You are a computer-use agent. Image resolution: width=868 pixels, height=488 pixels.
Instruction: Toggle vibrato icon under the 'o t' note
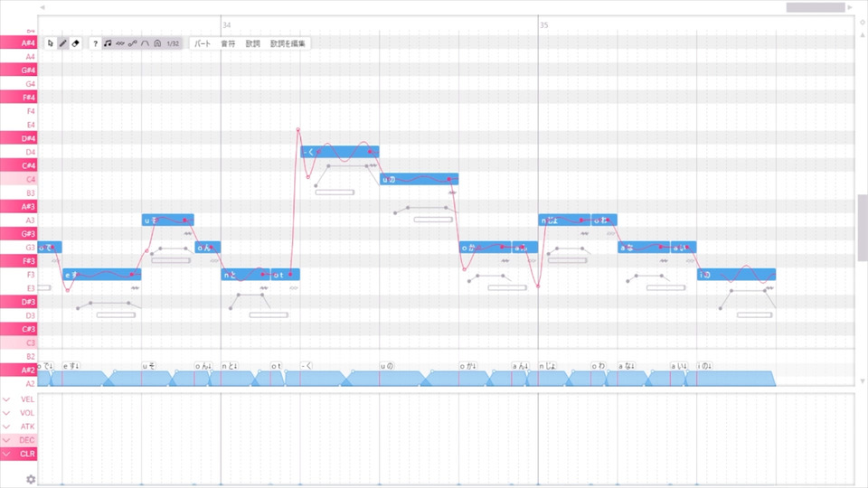pos(294,287)
